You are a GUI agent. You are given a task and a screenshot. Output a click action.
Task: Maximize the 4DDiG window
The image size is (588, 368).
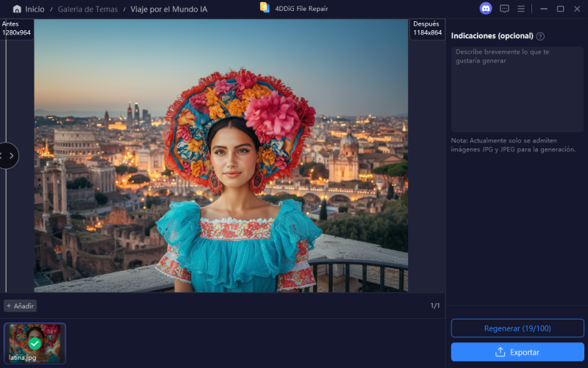pos(560,9)
